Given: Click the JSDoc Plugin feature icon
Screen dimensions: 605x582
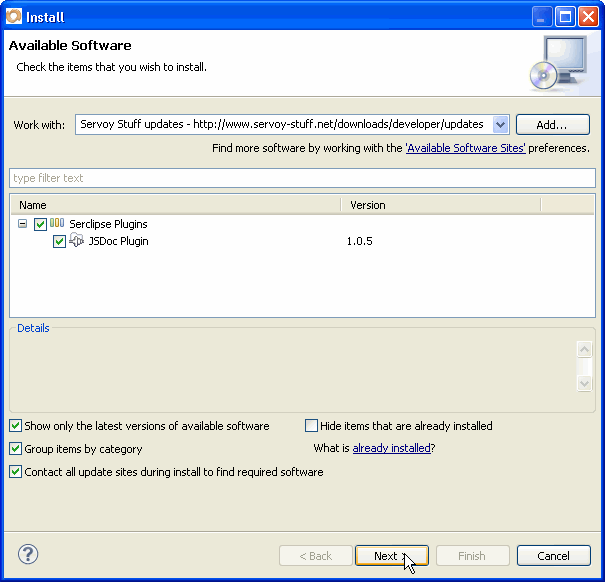Looking at the screenshot, I should [x=76, y=240].
